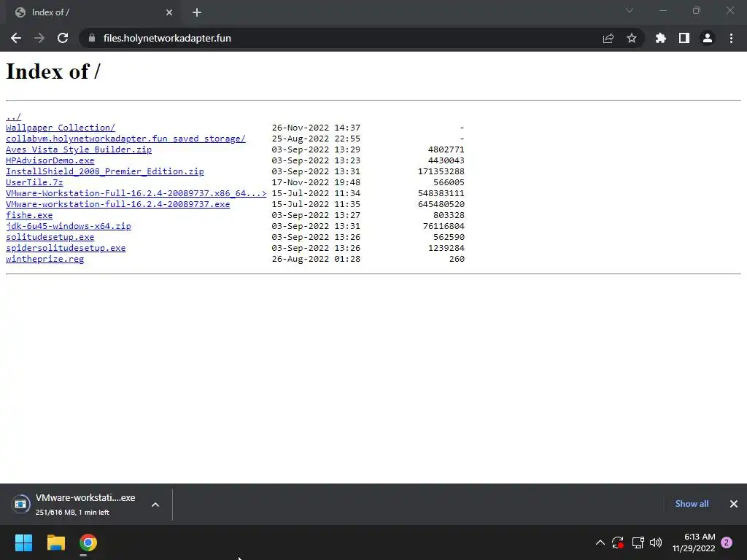Click 'Show all' downloads
747x560 pixels.
[692, 504]
